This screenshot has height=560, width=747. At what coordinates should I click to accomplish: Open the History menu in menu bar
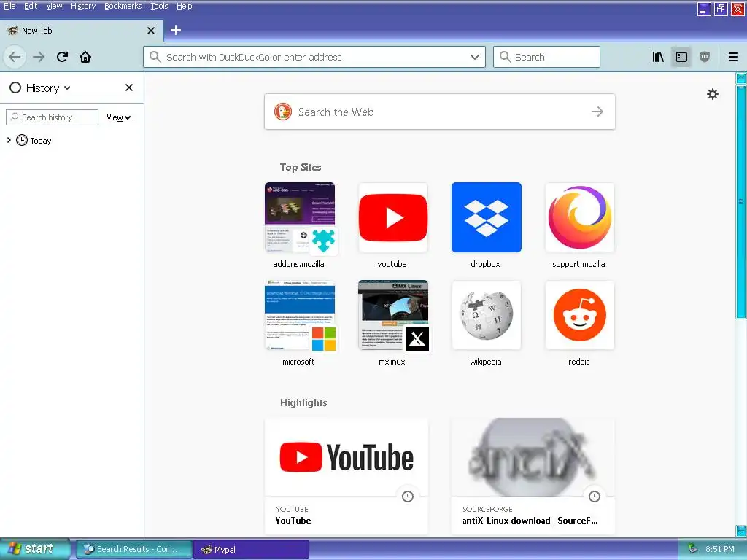tap(83, 6)
